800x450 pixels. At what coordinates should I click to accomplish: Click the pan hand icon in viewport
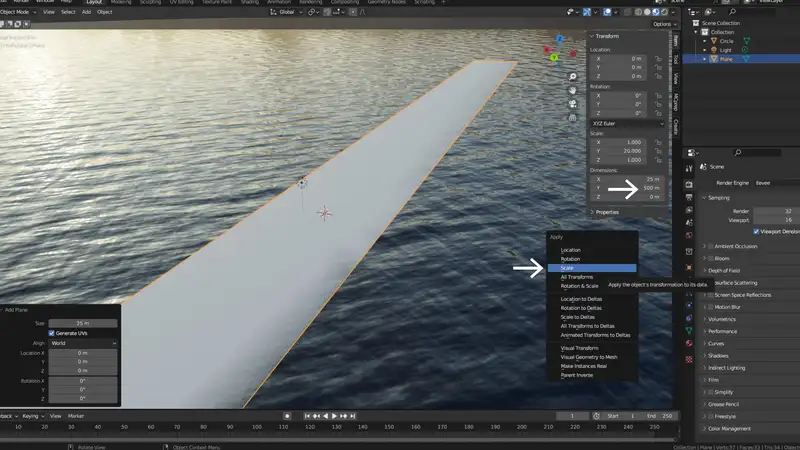pyautogui.click(x=573, y=90)
